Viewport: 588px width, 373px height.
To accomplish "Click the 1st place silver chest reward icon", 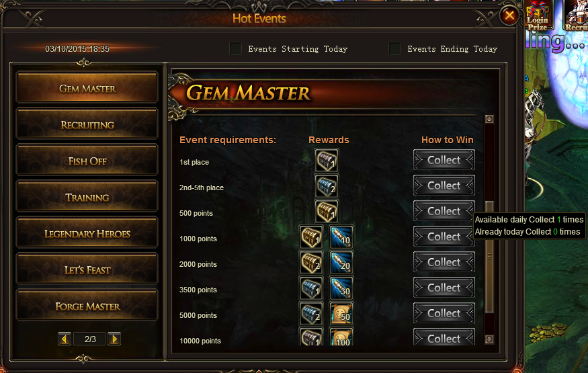I will 326,161.
